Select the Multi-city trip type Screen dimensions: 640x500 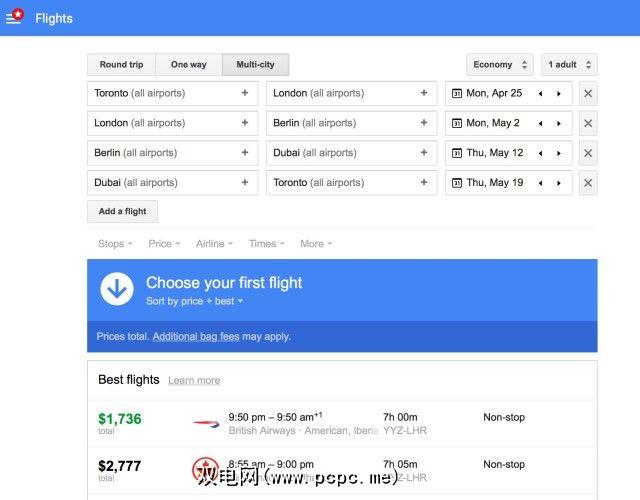[255, 65]
